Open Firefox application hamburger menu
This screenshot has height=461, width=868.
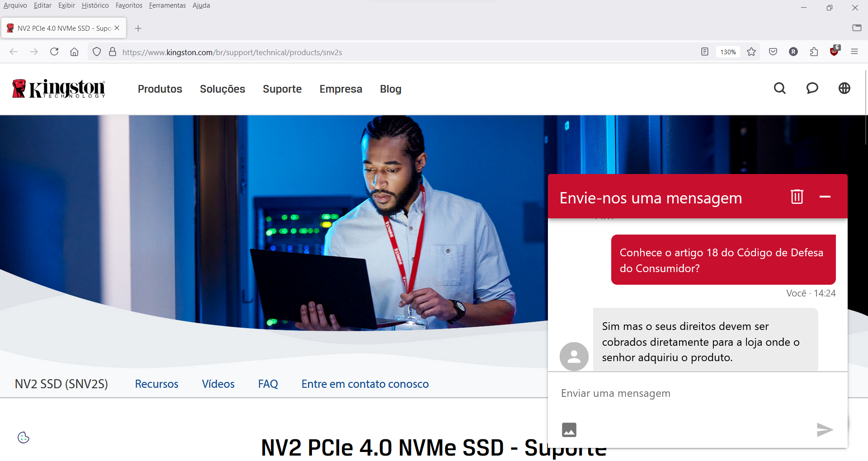pyautogui.click(x=854, y=52)
